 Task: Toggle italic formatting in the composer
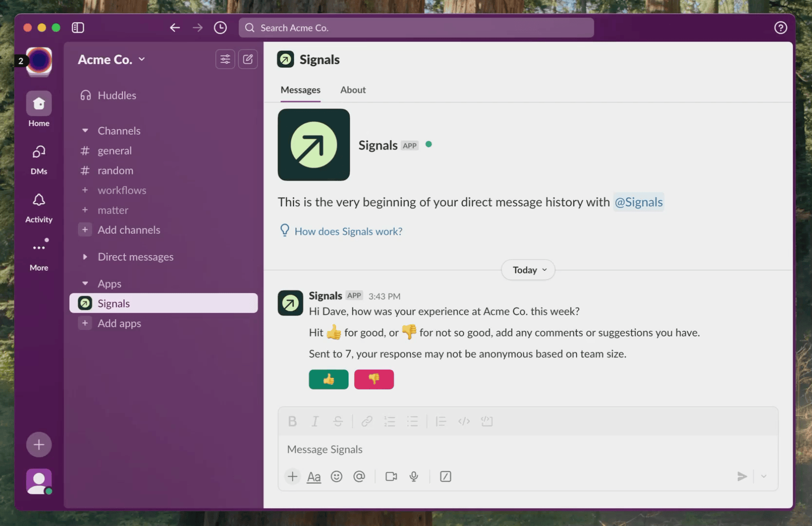315,421
